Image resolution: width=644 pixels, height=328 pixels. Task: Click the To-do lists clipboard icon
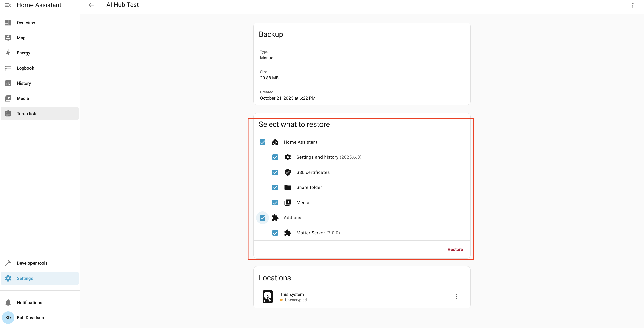coord(8,114)
